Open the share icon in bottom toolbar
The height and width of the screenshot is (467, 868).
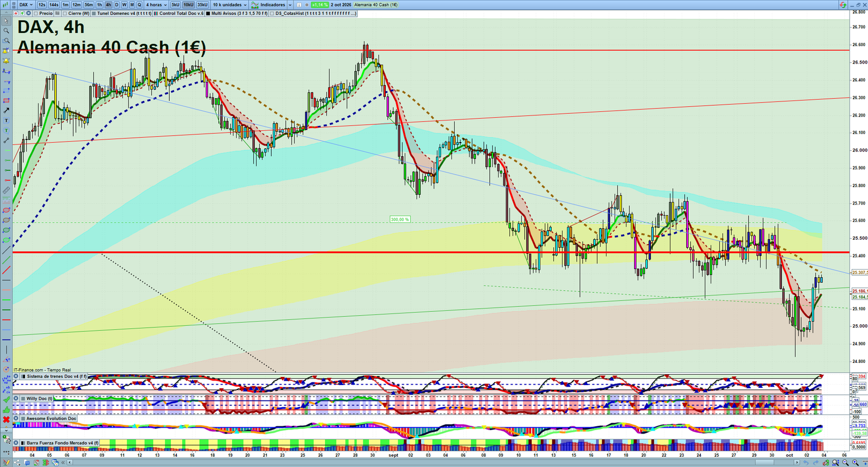[x=17, y=463]
